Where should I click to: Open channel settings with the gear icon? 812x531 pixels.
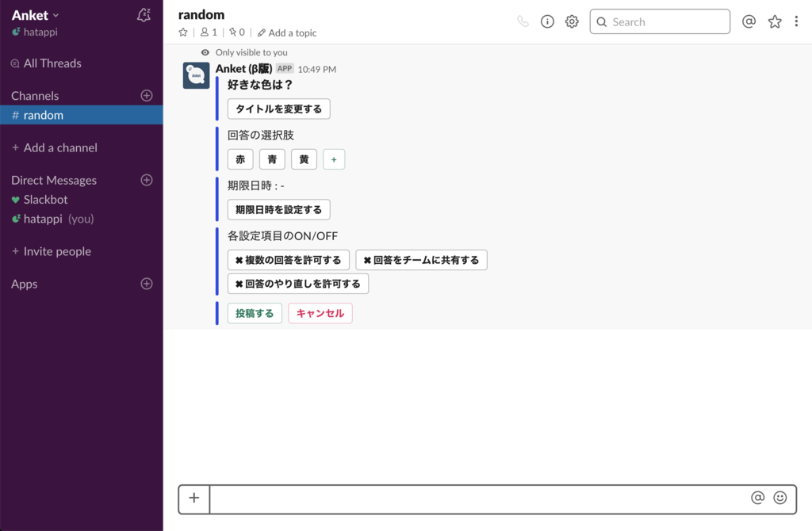[572, 21]
